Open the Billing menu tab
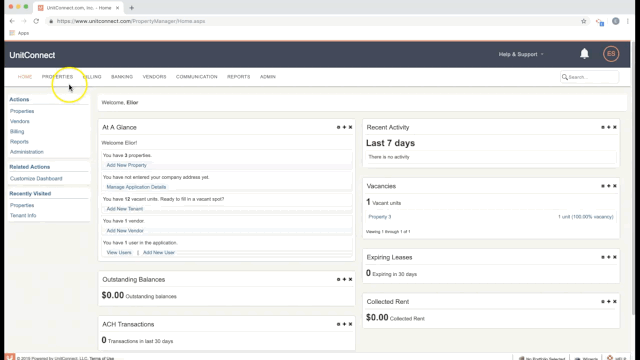 tap(92, 77)
